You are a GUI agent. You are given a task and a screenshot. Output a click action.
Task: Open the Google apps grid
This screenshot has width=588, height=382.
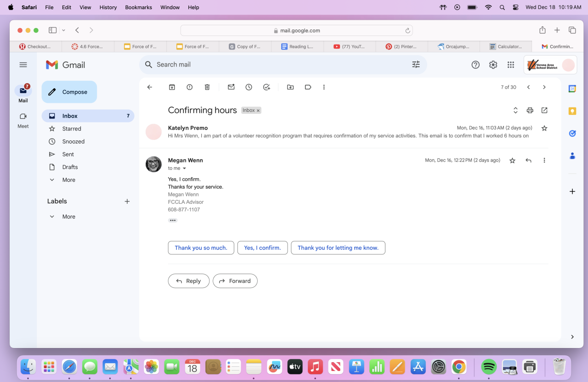click(x=510, y=65)
